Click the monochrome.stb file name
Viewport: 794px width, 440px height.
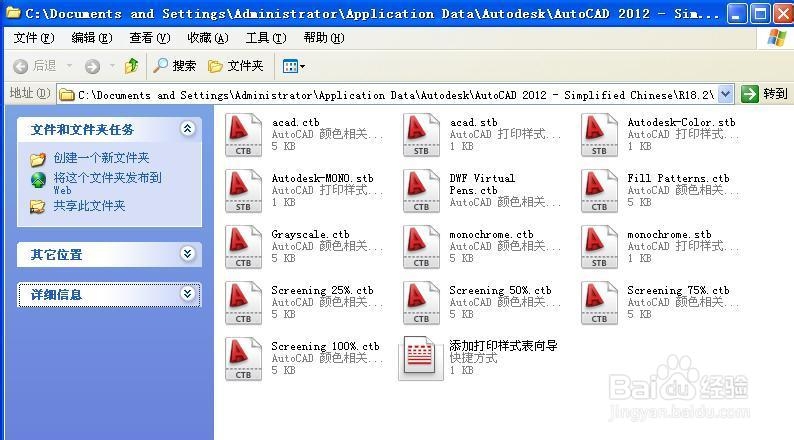[x=669, y=234]
